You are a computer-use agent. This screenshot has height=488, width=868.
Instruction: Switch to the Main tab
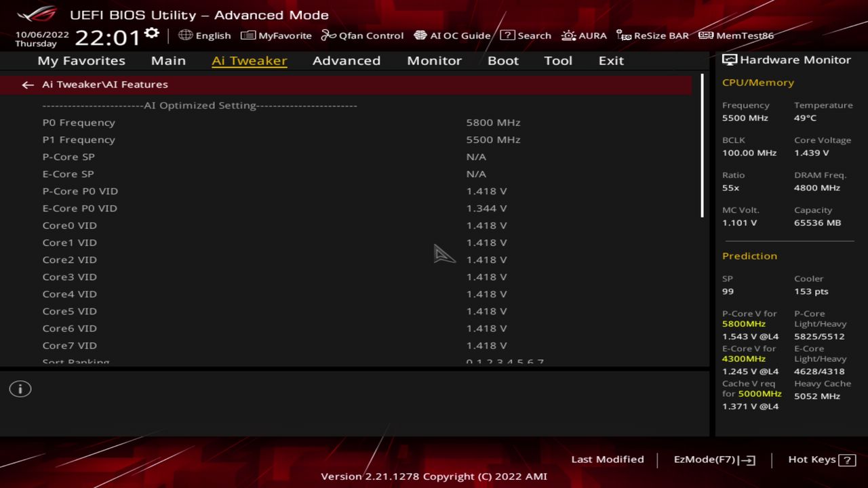pyautogui.click(x=168, y=60)
